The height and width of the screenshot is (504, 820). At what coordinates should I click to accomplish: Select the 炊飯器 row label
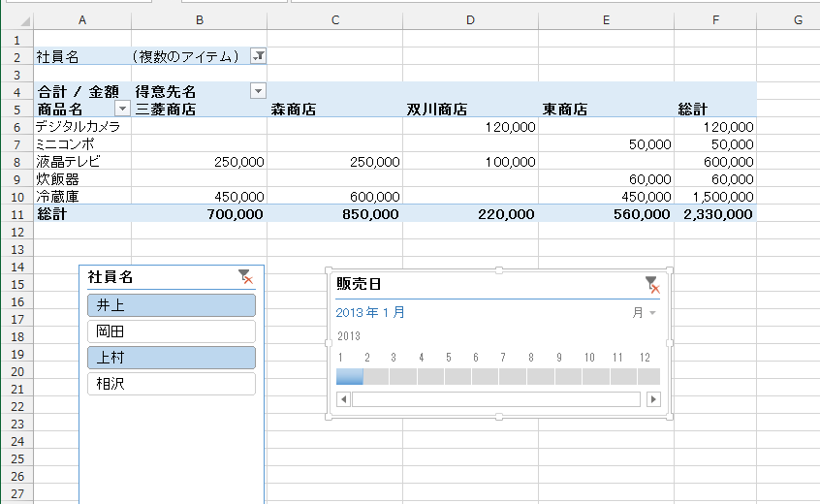82,178
